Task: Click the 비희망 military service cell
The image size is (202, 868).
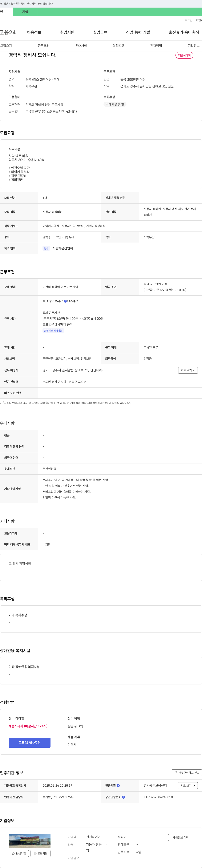Action: [x=47, y=545]
